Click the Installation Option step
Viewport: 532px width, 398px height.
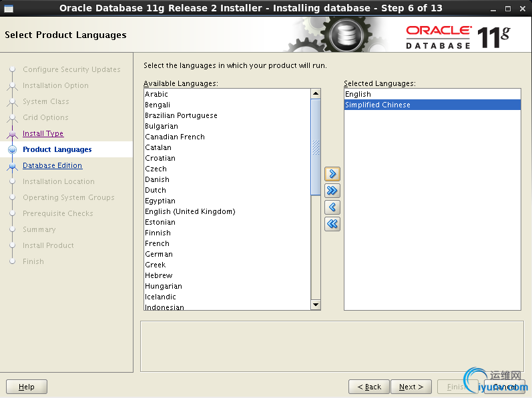[x=55, y=85]
